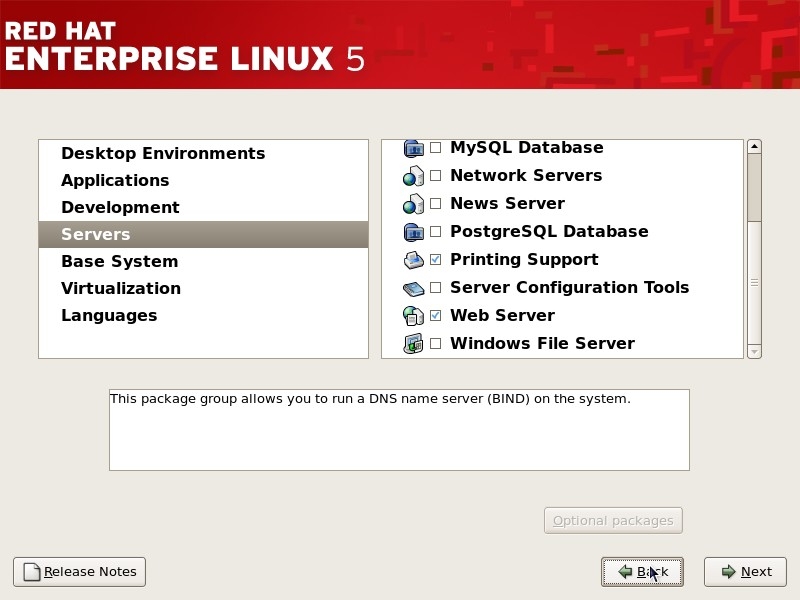Uncheck the Printing Support checkbox
This screenshot has height=600, width=800.
point(436,260)
